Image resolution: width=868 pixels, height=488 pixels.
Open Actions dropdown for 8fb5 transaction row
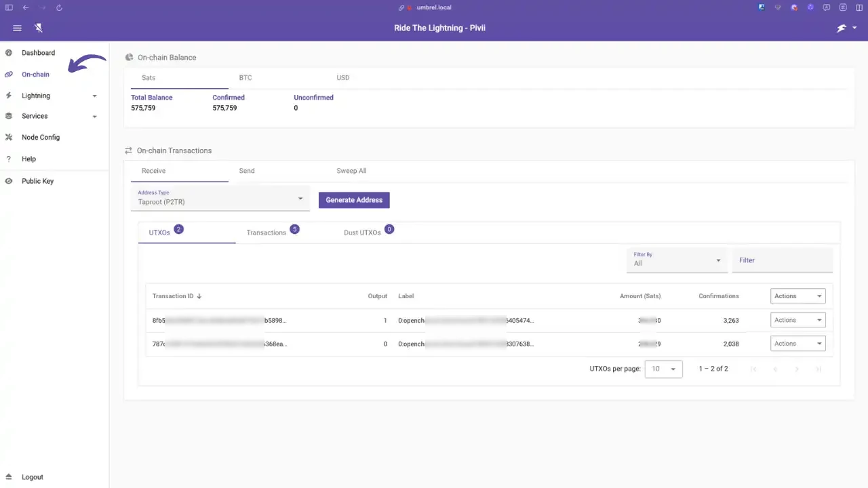[798, 320]
